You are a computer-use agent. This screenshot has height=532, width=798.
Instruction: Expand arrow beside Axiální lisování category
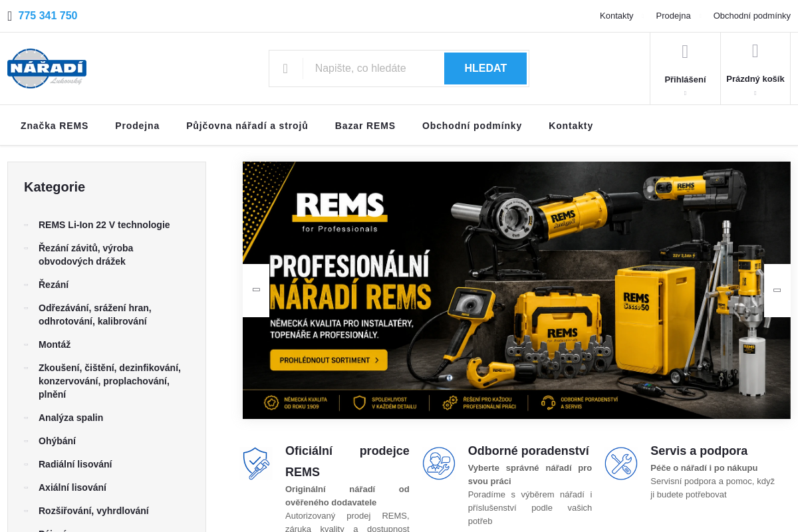point(26,487)
